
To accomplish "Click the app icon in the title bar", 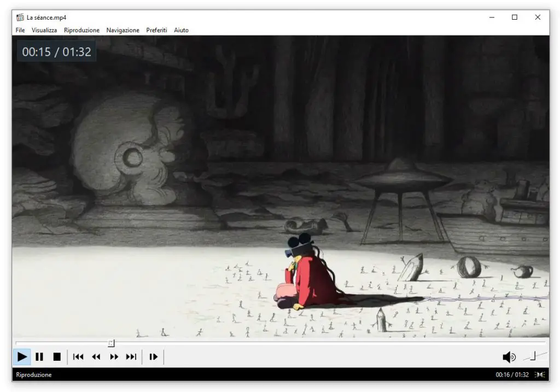I will [20, 17].
